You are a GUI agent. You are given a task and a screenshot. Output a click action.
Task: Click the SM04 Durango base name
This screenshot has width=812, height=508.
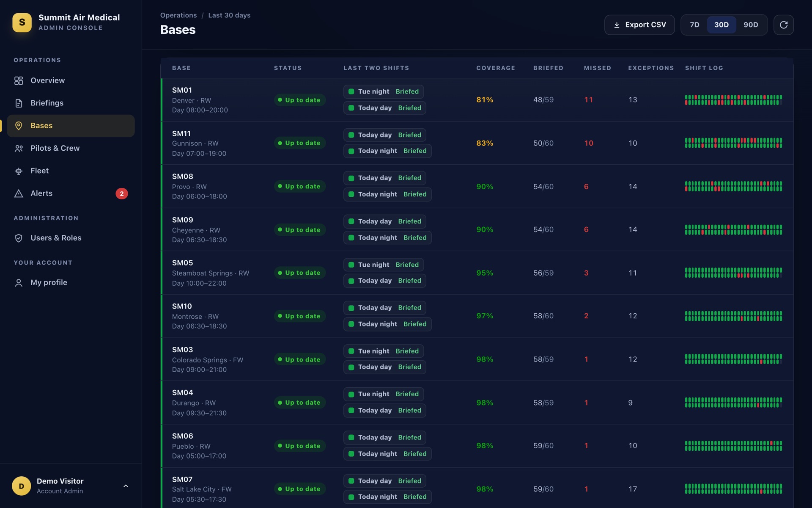pyautogui.click(x=183, y=393)
